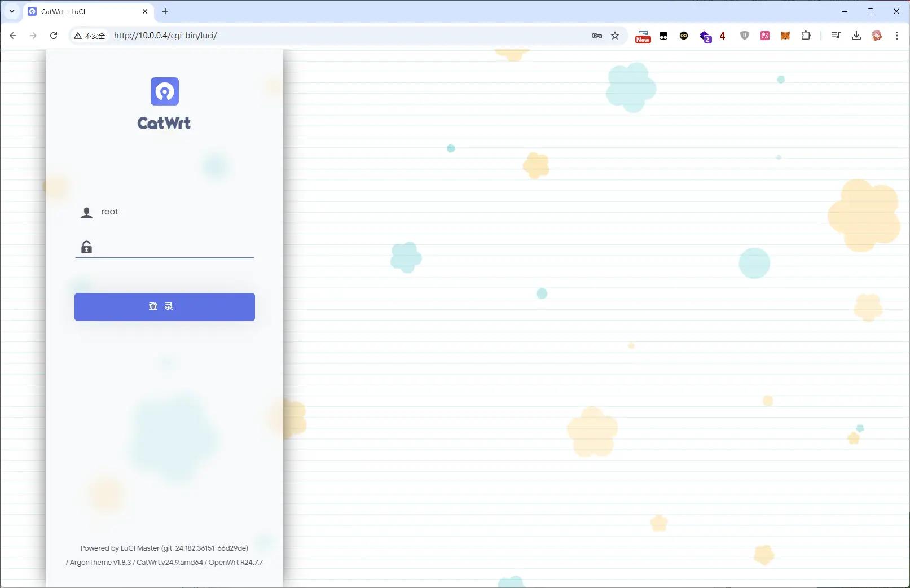Open the saved password key icon

(597, 36)
